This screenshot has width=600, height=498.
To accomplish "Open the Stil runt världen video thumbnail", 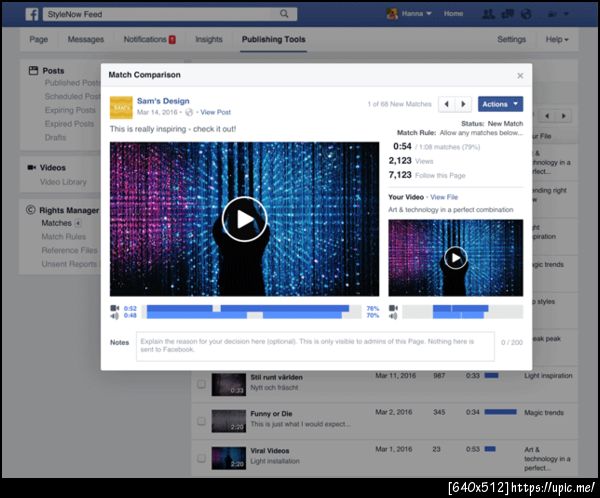I will pos(228,384).
